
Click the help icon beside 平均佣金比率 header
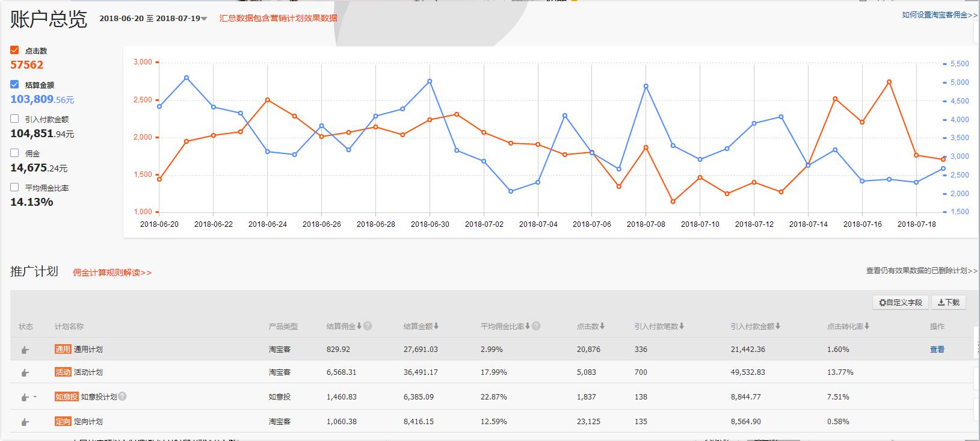536,326
